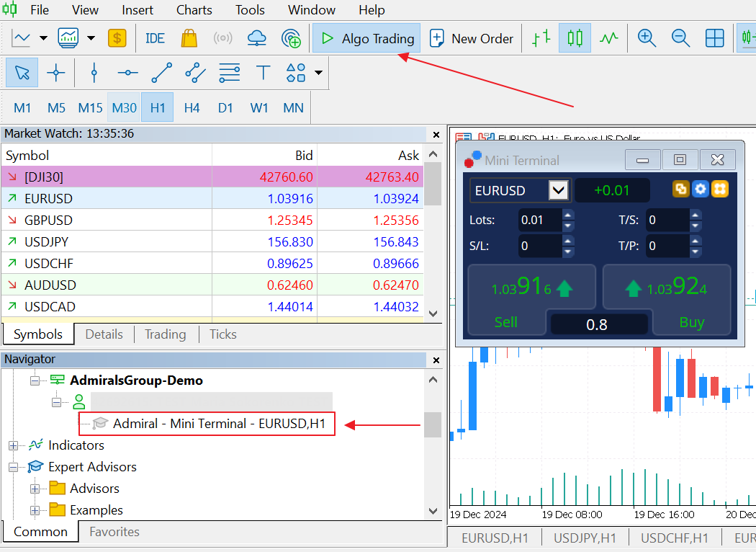Close the Market Watch panel

click(x=436, y=135)
